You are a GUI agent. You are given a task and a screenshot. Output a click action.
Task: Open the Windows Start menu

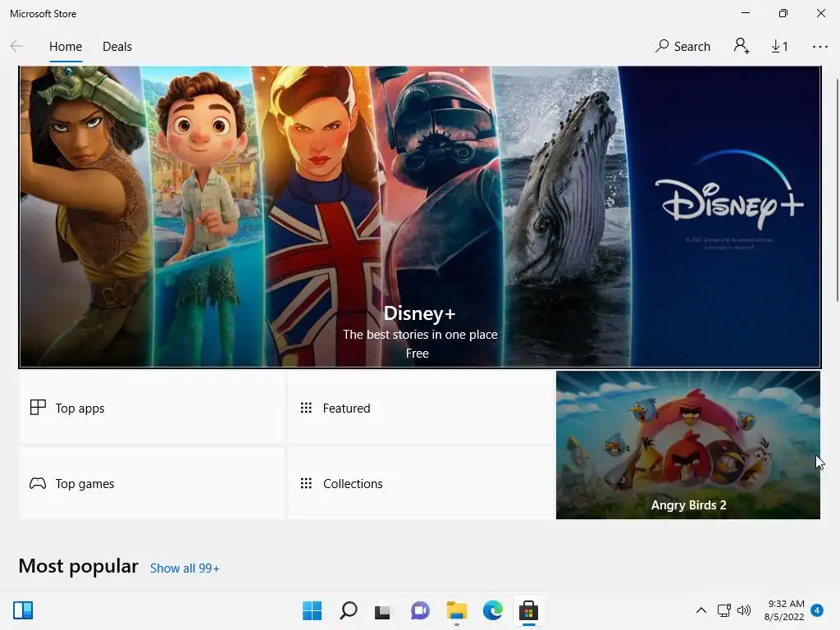coord(312,610)
